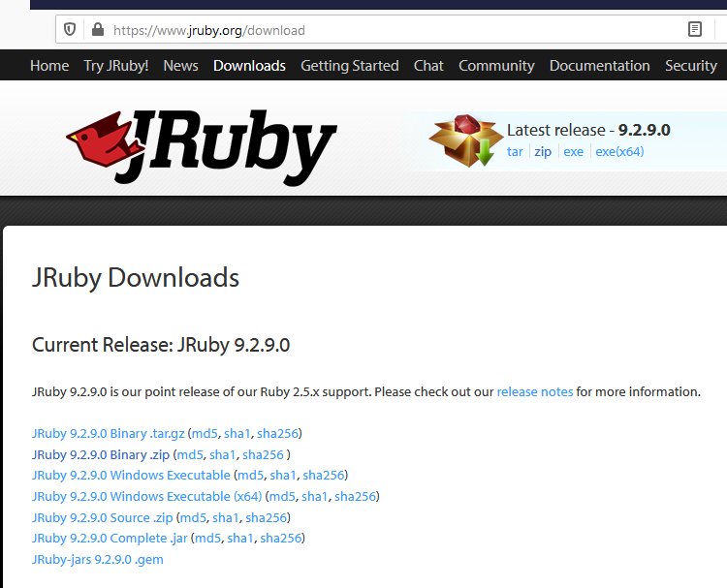Open sha256 for Binary .zip
727x588 pixels.
pos(263,455)
